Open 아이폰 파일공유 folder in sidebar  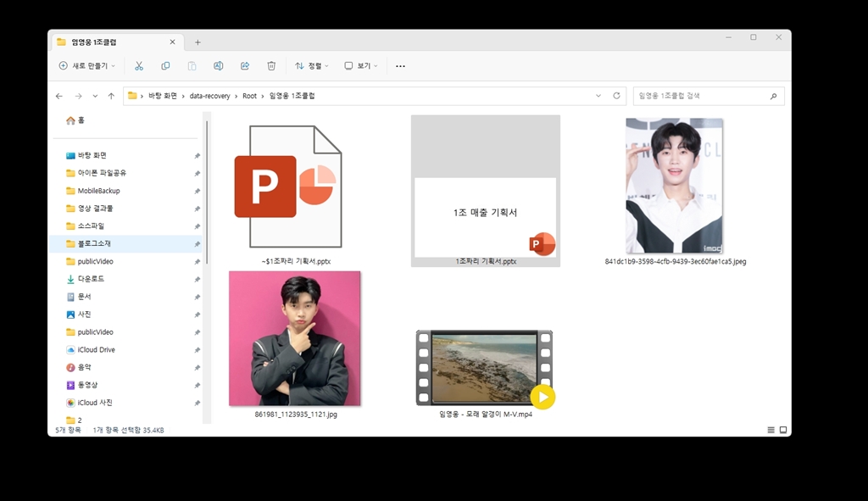pyautogui.click(x=97, y=173)
